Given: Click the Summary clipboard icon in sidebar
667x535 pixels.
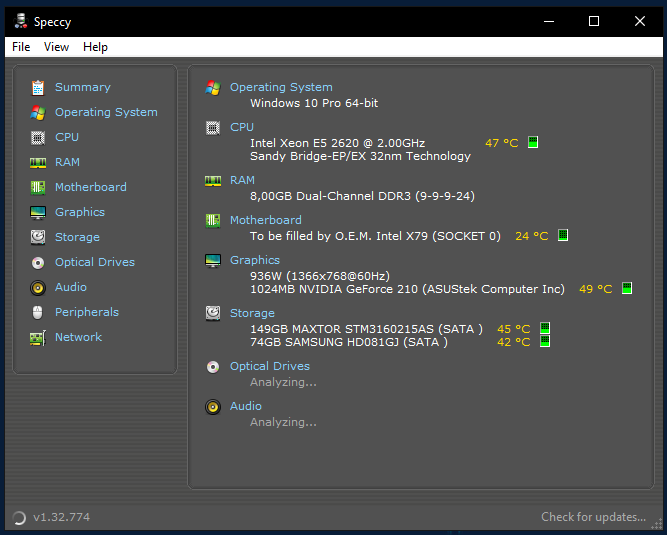Looking at the screenshot, I should click(38, 88).
